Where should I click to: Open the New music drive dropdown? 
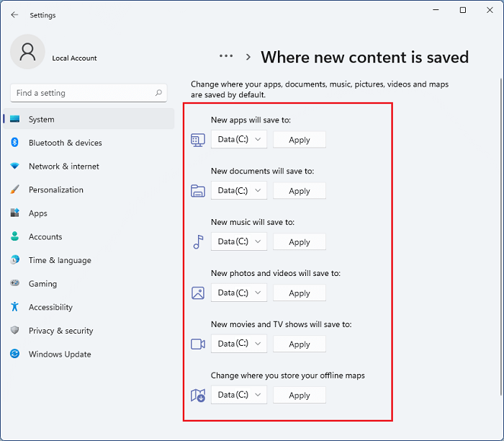click(239, 242)
